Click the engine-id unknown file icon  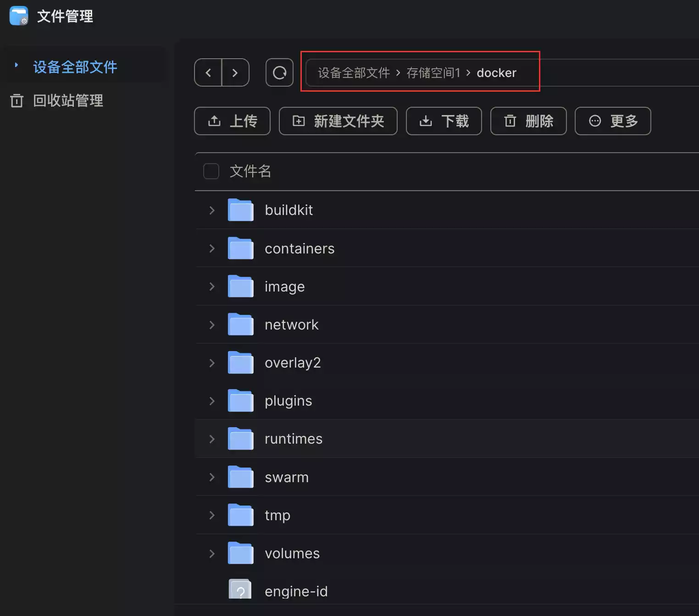240,590
